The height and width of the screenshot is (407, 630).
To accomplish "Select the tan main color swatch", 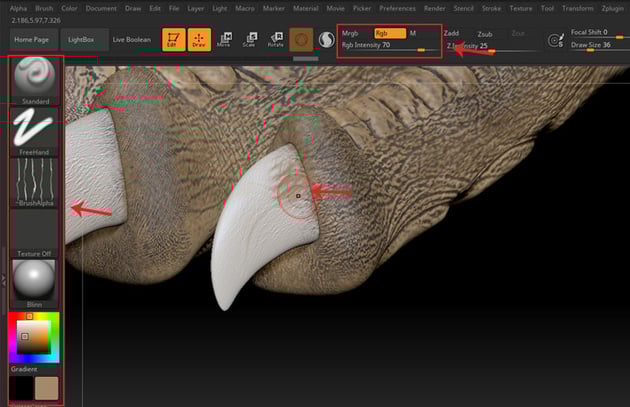I will tap(47, 388).
